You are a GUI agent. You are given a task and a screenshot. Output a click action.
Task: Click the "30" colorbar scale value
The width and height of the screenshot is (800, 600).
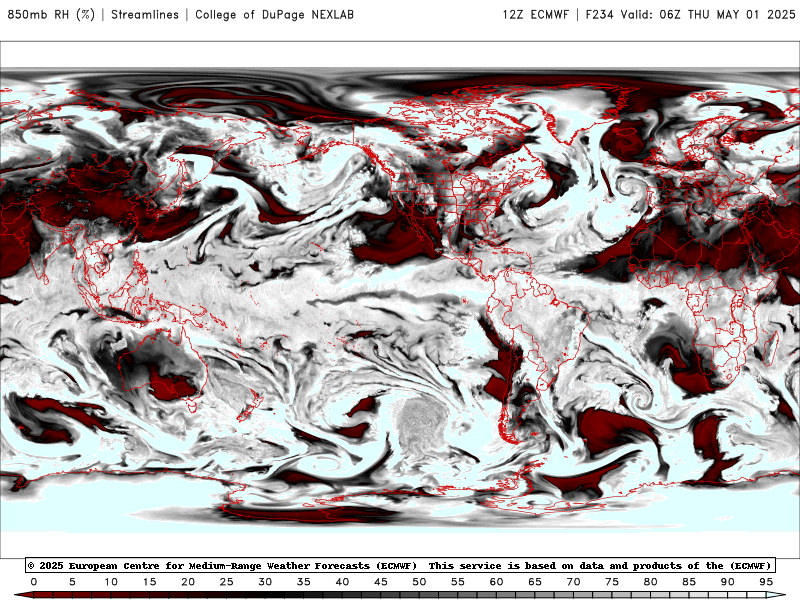point(265,582)
